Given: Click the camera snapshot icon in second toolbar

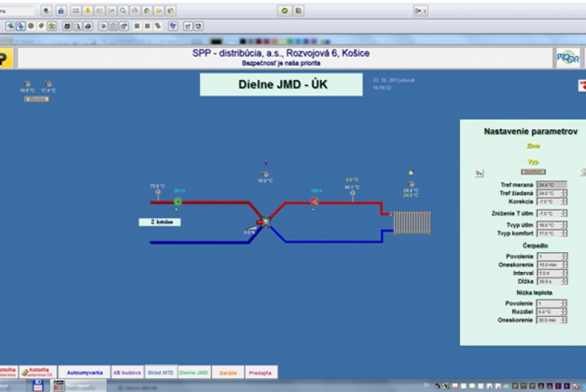Looking at the screenshot, I should point(52,26).
